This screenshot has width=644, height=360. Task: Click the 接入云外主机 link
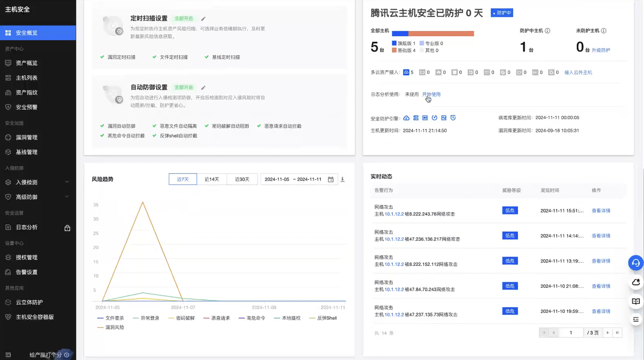pos(578,73)
